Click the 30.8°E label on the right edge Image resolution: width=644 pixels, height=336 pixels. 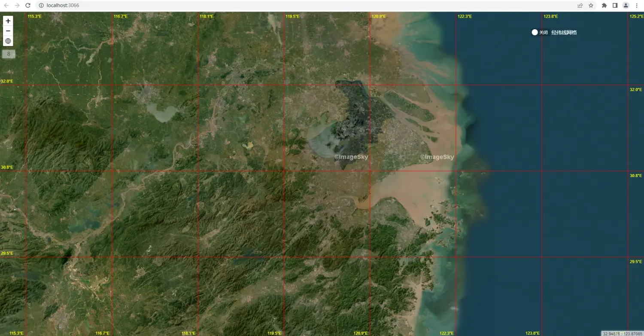click(x=636, y=175)
